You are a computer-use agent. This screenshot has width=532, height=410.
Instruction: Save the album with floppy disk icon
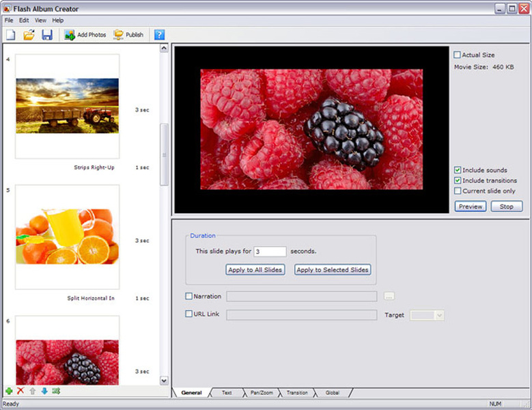[47, 35]
